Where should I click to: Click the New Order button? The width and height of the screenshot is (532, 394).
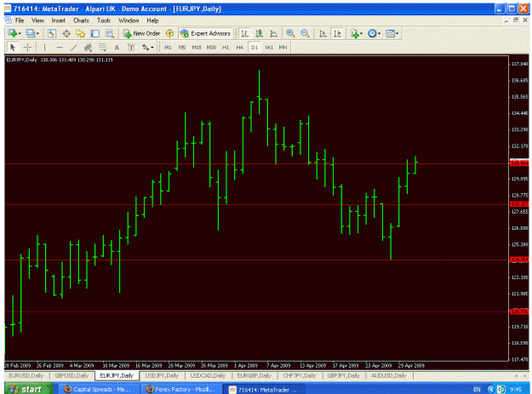141,33
